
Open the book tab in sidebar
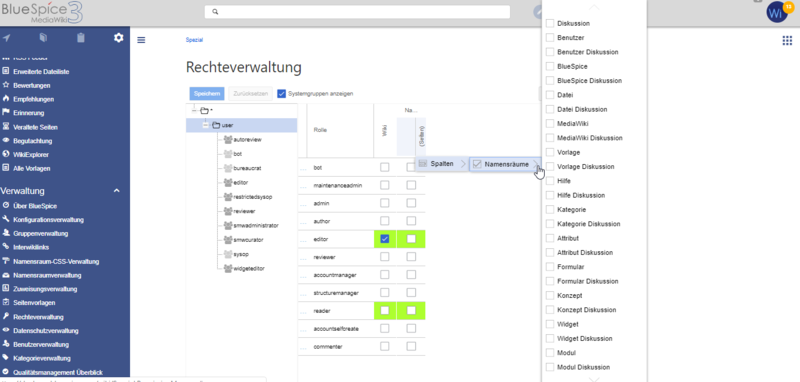[43, 38]
